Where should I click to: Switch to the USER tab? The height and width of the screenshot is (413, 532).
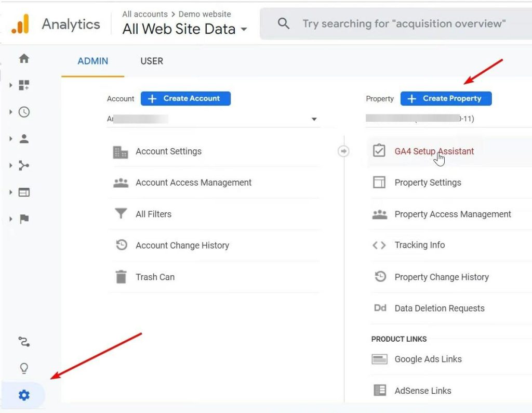pos(152,61)
